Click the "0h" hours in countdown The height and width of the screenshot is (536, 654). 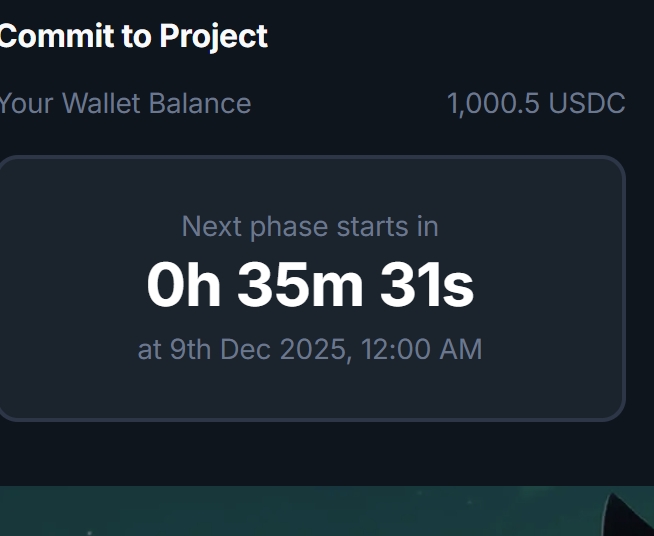pyautogui.click(x=183, y=285)
